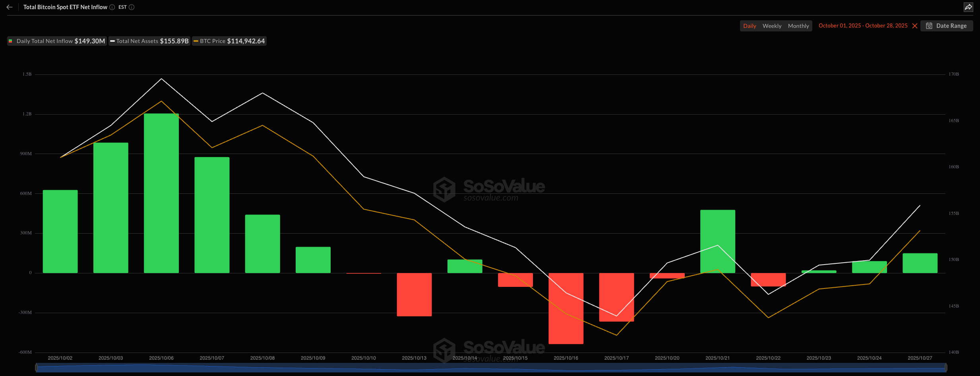Click the orange BTC Price legend marker
The height and width of the screenshot is (376, 980).
(196, 41)
